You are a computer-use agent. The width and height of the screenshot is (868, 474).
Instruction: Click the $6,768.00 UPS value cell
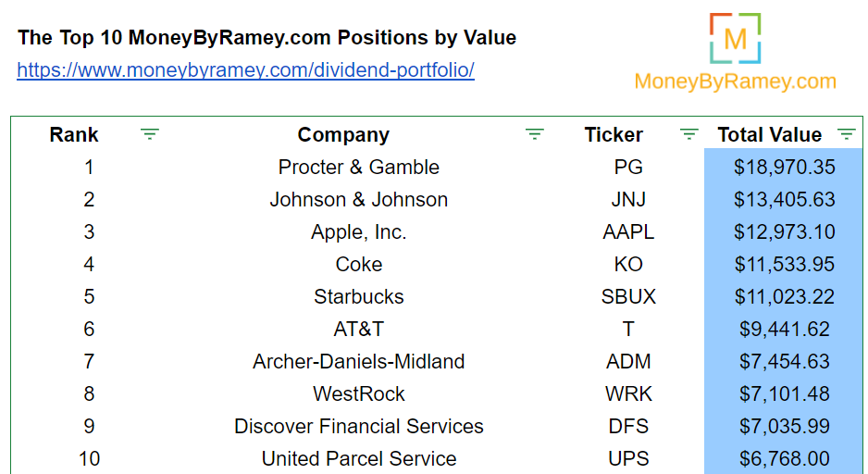[784, 458]
